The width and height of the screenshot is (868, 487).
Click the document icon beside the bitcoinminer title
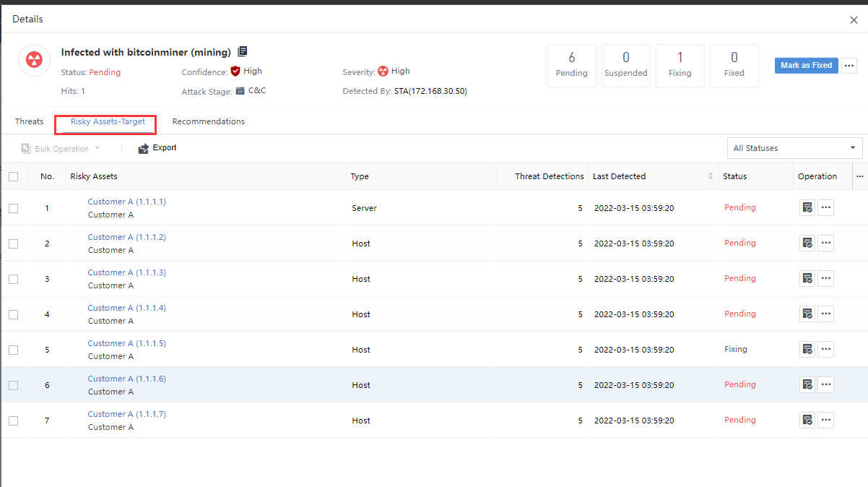point(243,52)
